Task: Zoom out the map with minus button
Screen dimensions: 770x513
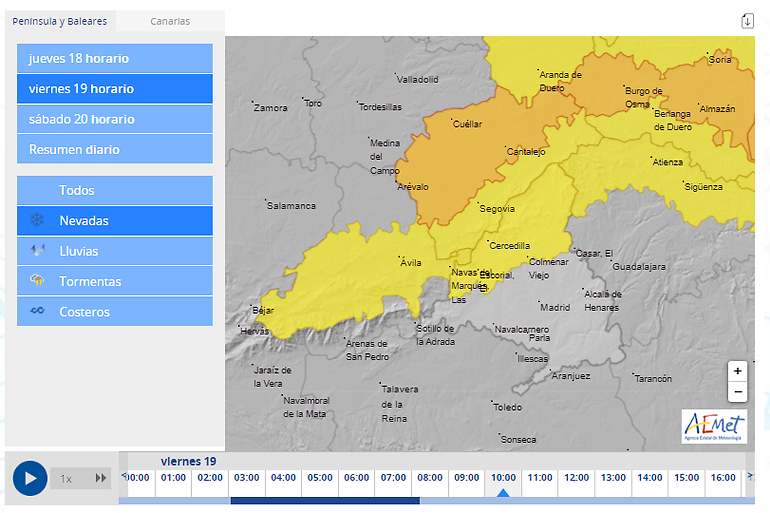Action: point(738,392)
